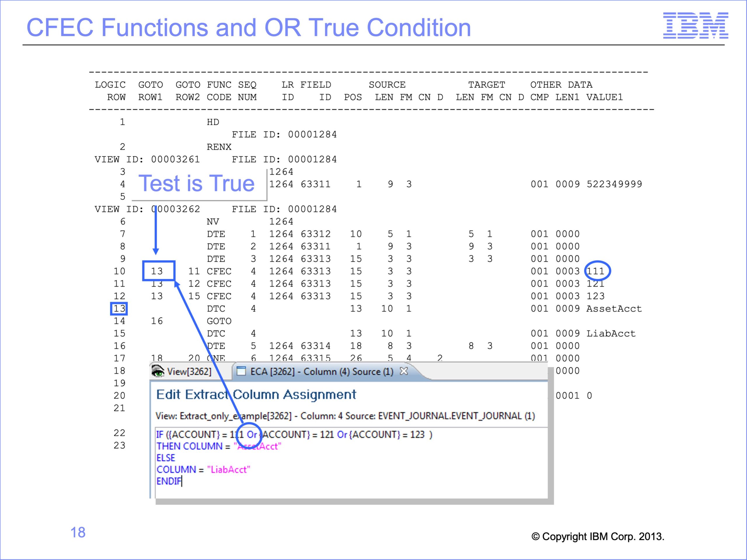Viewport: 747px width, 560px height.
Task: Click the eye icon on the View[3262] tab
Action: point(158,371)
